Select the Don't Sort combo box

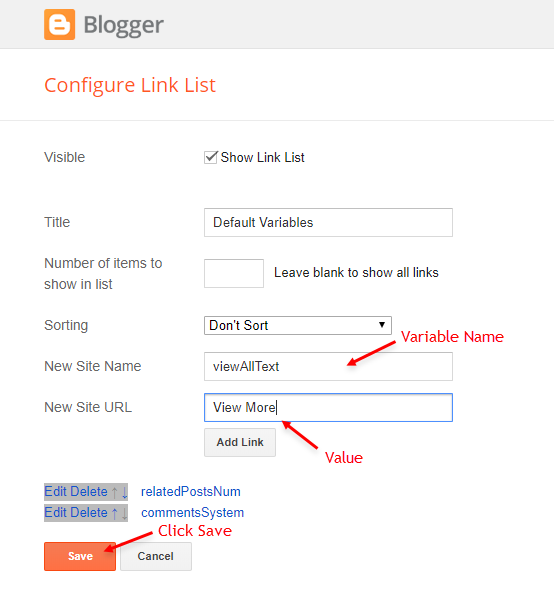(298, 325)
